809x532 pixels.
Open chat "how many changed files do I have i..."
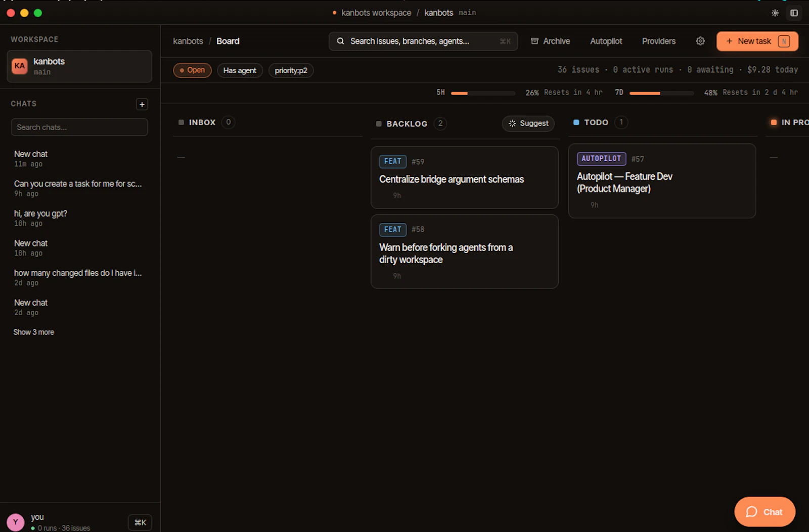coord(79,277)
